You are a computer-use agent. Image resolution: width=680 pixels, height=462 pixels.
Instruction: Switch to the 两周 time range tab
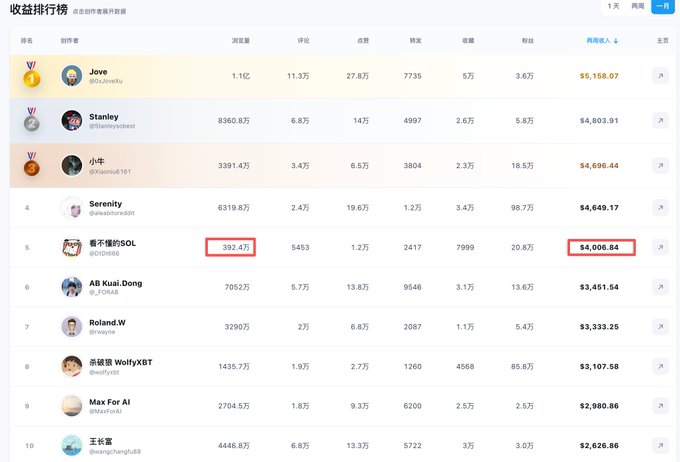(x=638, y=6)
